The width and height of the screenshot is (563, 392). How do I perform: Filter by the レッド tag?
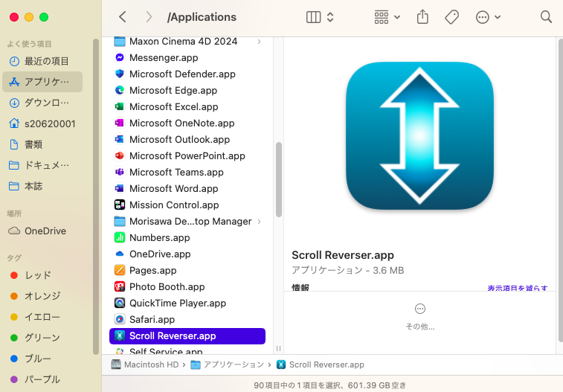pos(42,275)
